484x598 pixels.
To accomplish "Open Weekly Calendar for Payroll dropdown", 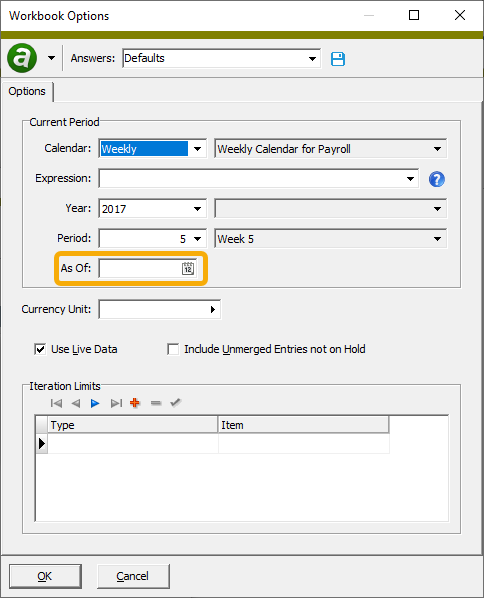I will [x=437, y=149].
